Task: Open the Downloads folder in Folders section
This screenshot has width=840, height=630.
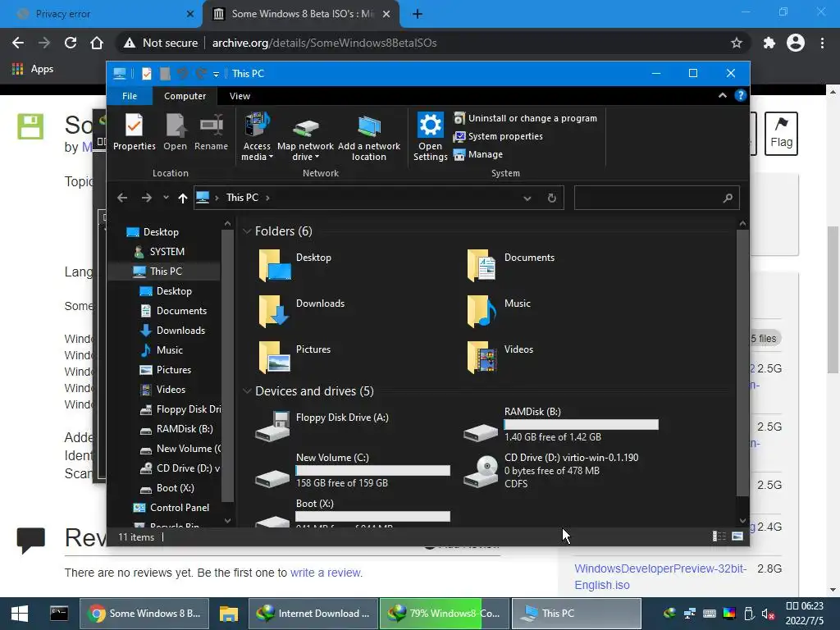Action: click(302, 311)
